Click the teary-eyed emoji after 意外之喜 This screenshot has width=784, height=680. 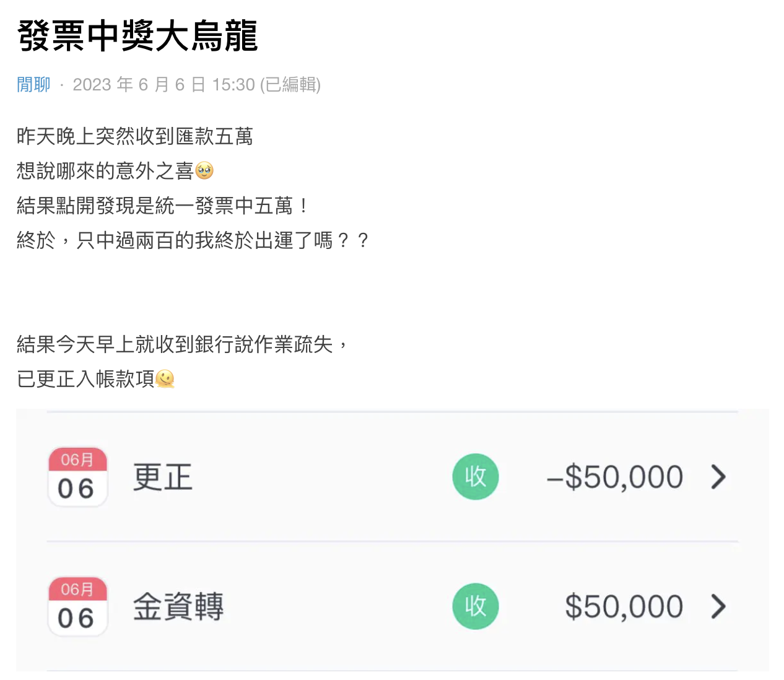point(204,170)
